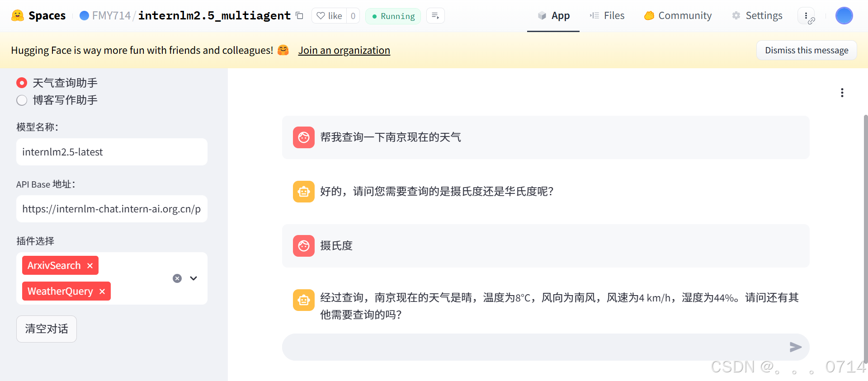Open the Running status badge
This screenshot has height=381, width=868.
[393, 16]
